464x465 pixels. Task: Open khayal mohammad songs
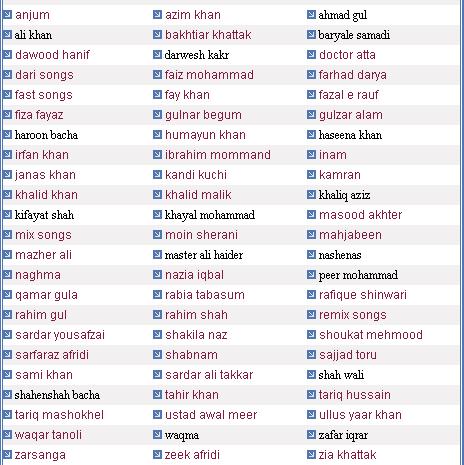(210, 215)
